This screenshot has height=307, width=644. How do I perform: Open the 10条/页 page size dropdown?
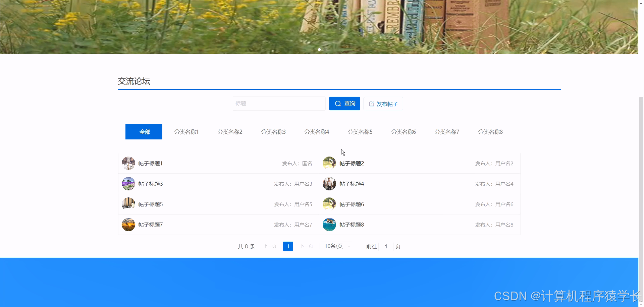pos(336,246)
